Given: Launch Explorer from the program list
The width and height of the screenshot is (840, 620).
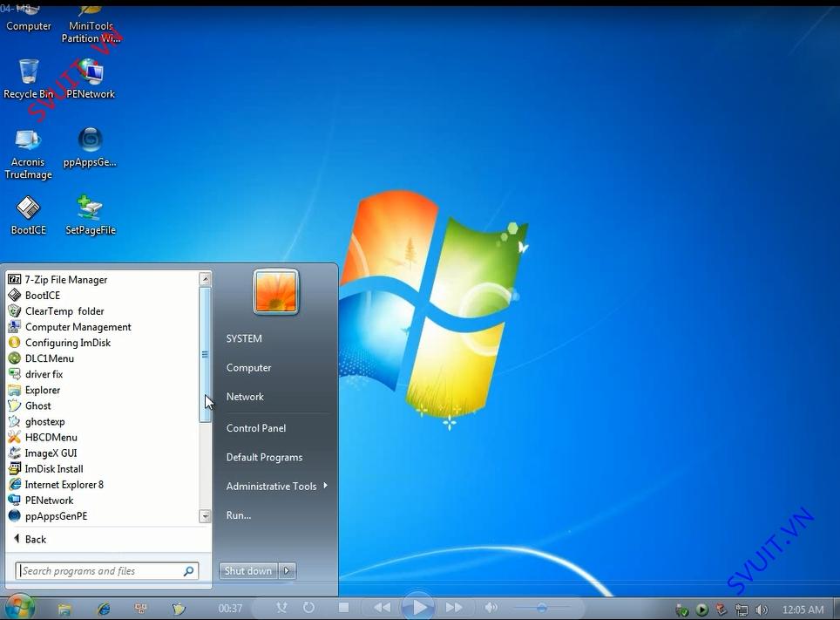Looking at the screenshot, I should pyautogui.click(x=34, y=390).
